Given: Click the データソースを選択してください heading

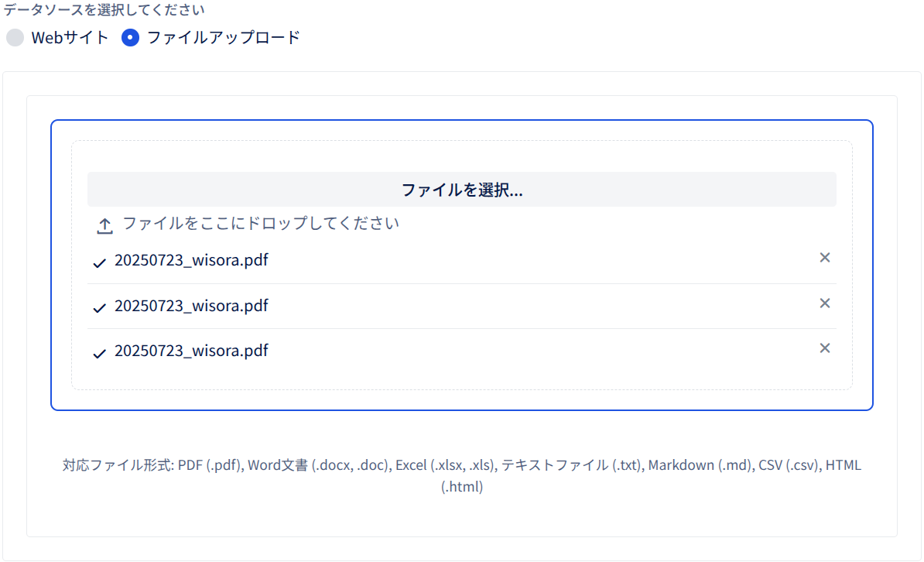Looking at the screenshot, I should tap(104, 9).
